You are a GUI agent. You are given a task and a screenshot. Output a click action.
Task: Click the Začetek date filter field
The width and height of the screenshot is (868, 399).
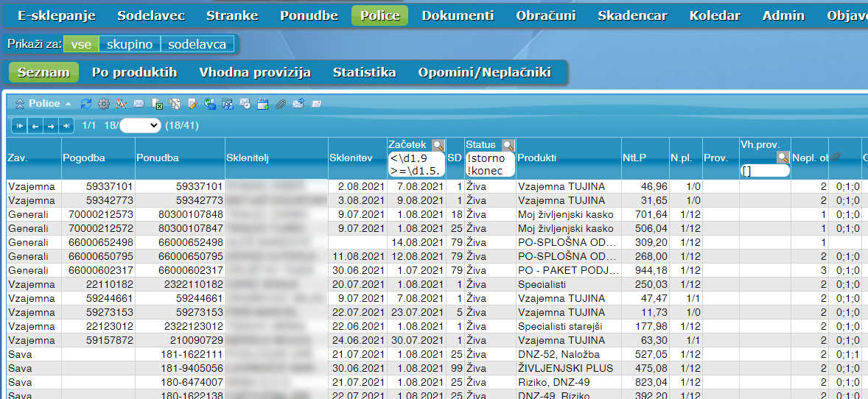(x=417, y=164)
